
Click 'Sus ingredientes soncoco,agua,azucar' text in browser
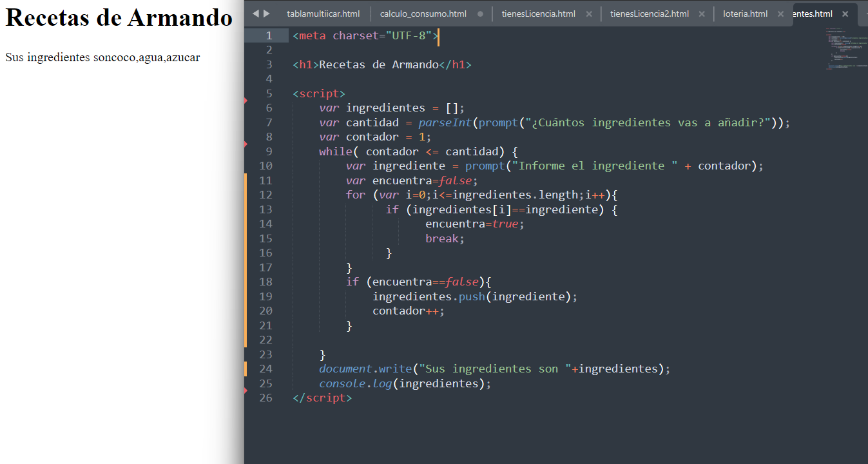102,57
